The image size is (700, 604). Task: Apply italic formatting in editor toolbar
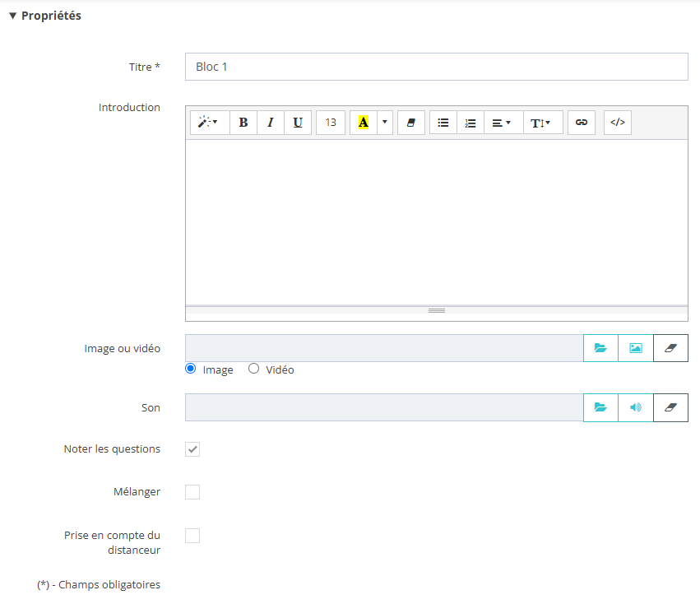point(271,123)
